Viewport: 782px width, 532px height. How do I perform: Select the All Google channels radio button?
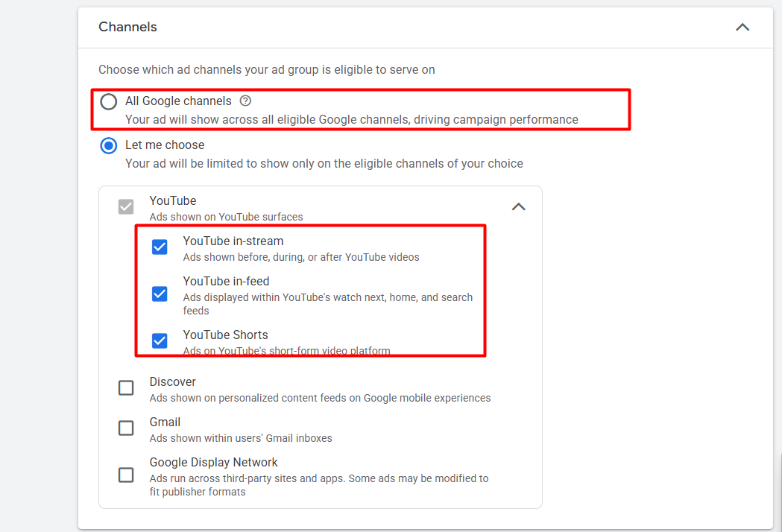109,102
